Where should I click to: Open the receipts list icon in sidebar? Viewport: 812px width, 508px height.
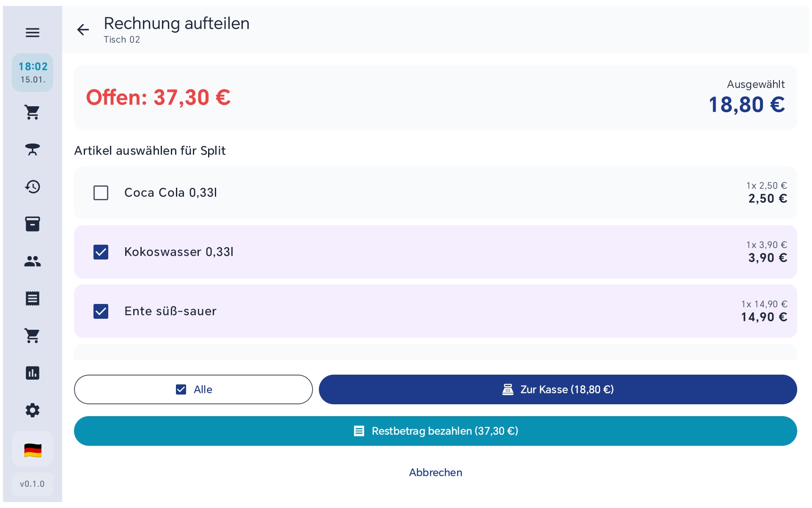33,298
